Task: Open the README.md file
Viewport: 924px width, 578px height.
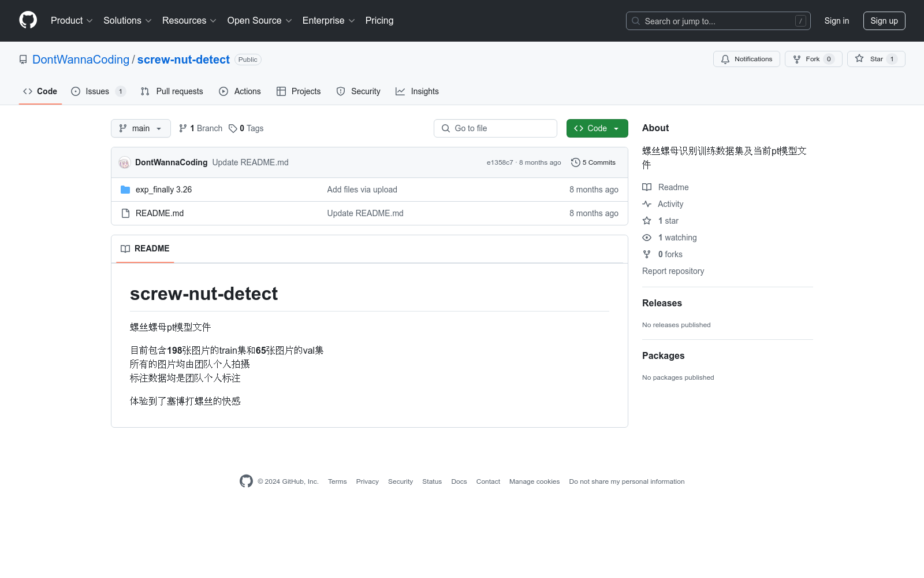Action: click(x=160, y=213)
